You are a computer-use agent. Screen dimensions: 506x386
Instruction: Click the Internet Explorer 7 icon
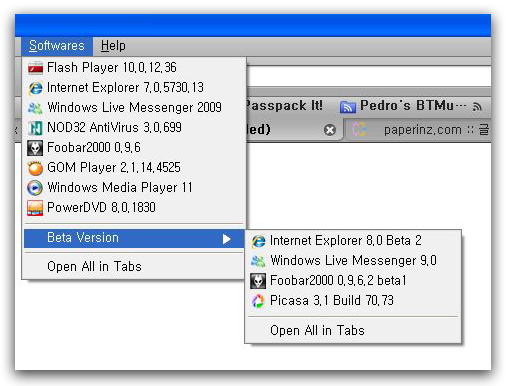pos(35,88)
